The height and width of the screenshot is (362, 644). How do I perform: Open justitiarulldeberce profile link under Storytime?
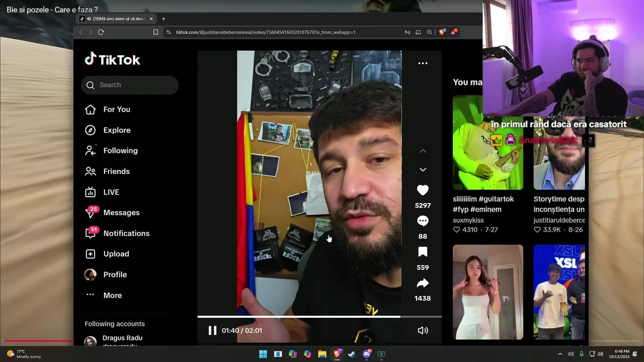pos(559,220)
